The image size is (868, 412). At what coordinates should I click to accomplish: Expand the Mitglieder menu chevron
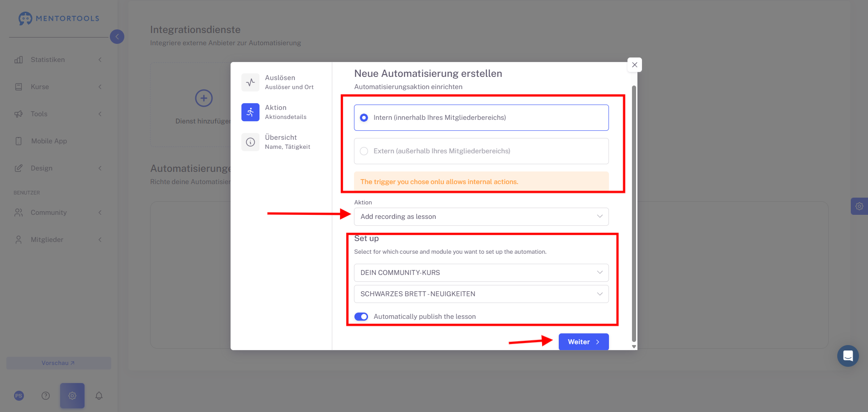(x=100, y=240)
